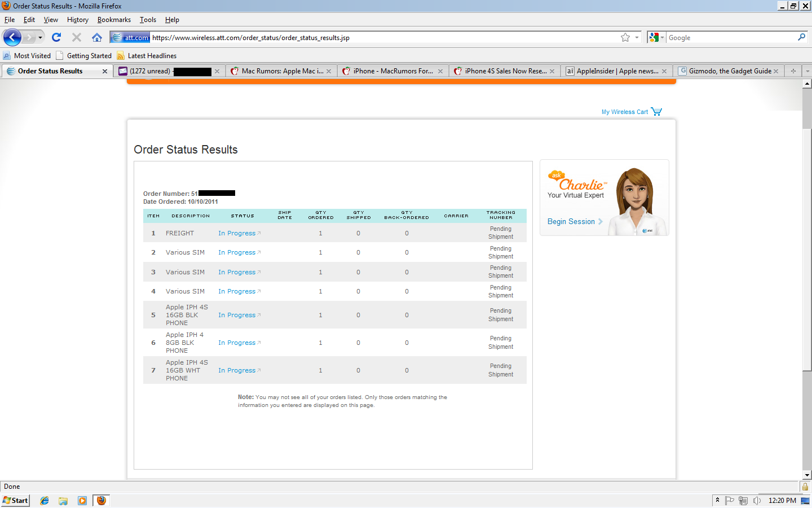Switch to the AppleInsider tab
Viewport: 812px width, 508px height.
tap(617, 71)
